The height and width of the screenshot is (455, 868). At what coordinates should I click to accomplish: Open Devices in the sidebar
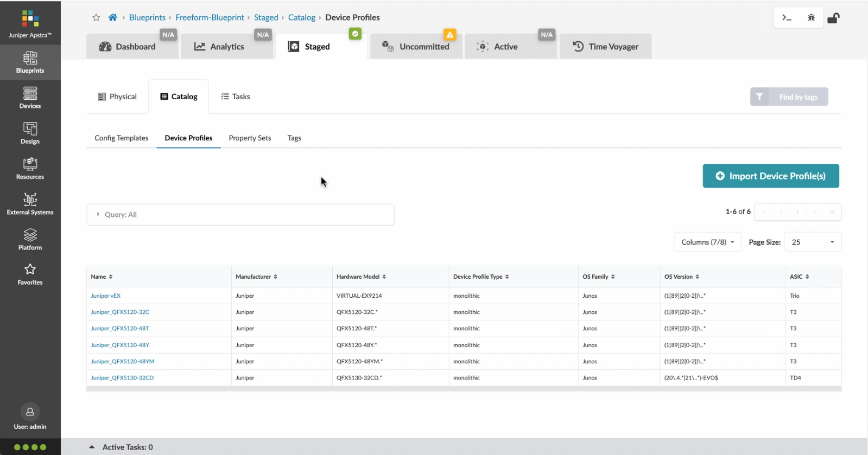point(30,98)
